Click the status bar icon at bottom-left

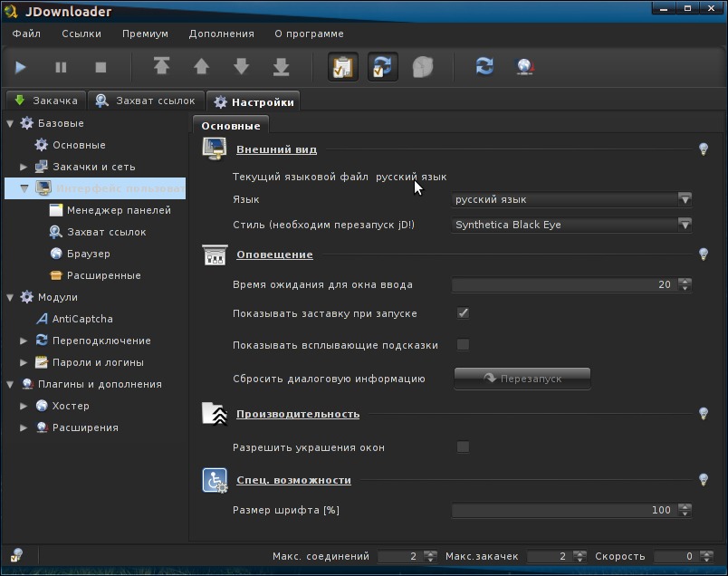16,555
